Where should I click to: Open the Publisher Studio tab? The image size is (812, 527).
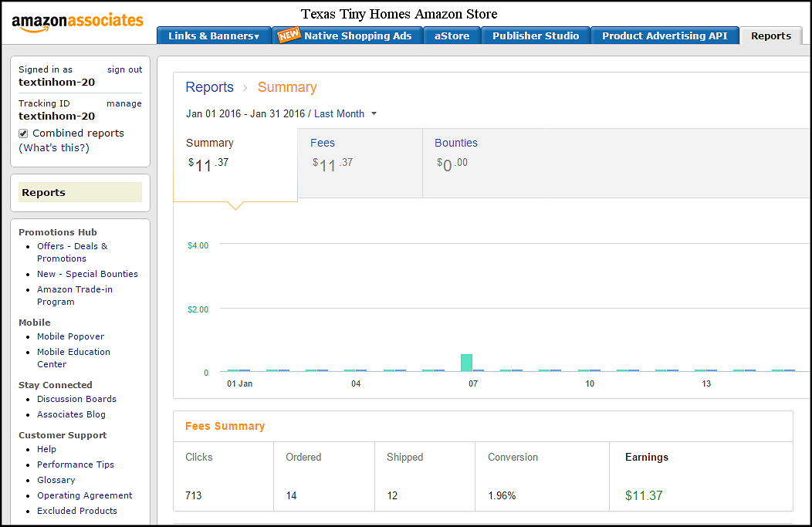click(535, 35)
